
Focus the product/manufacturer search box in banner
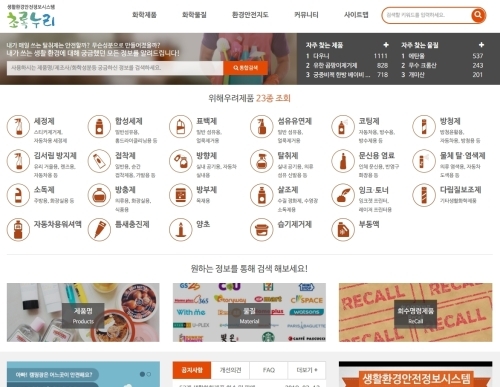(x=115, y=68)
